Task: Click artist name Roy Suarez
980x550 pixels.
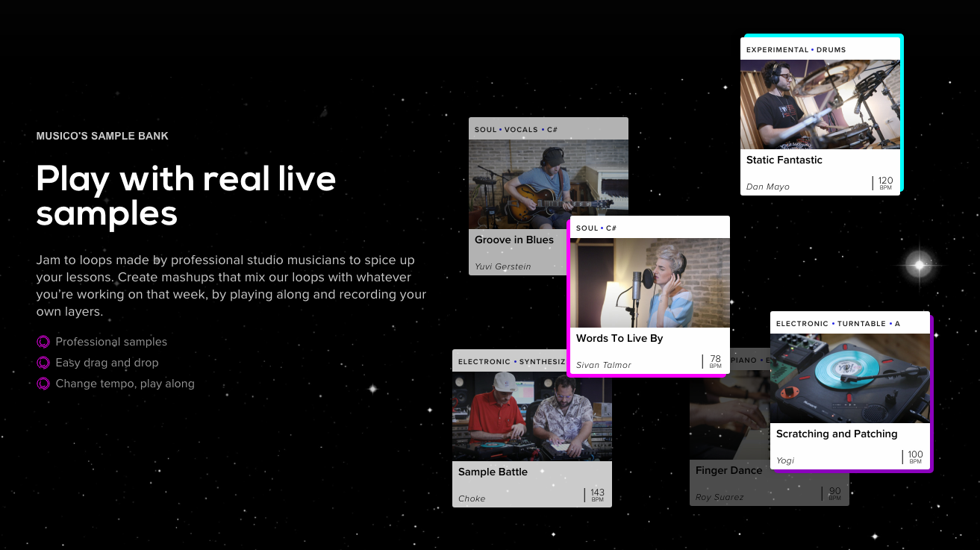Action: click(720, 497)
